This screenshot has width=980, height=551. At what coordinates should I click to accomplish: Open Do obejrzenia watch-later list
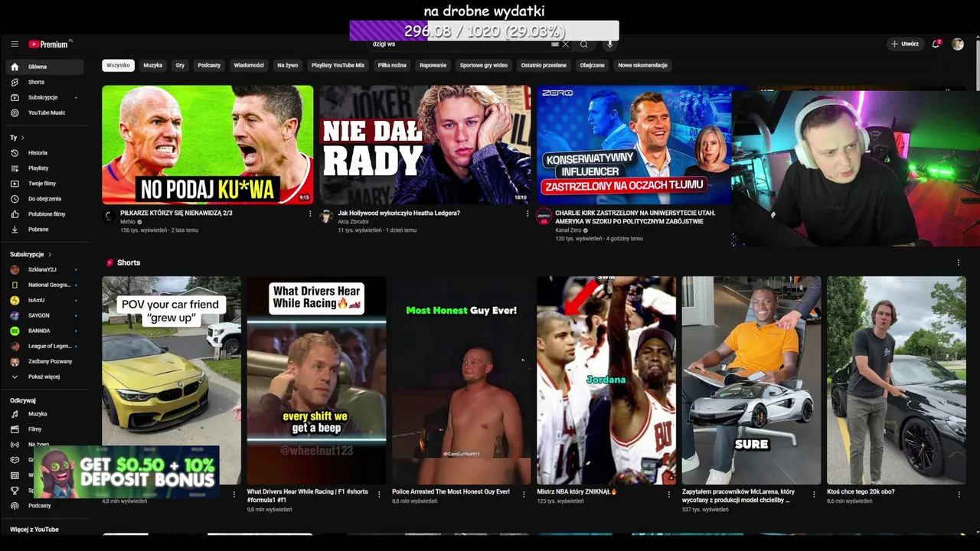44,199
